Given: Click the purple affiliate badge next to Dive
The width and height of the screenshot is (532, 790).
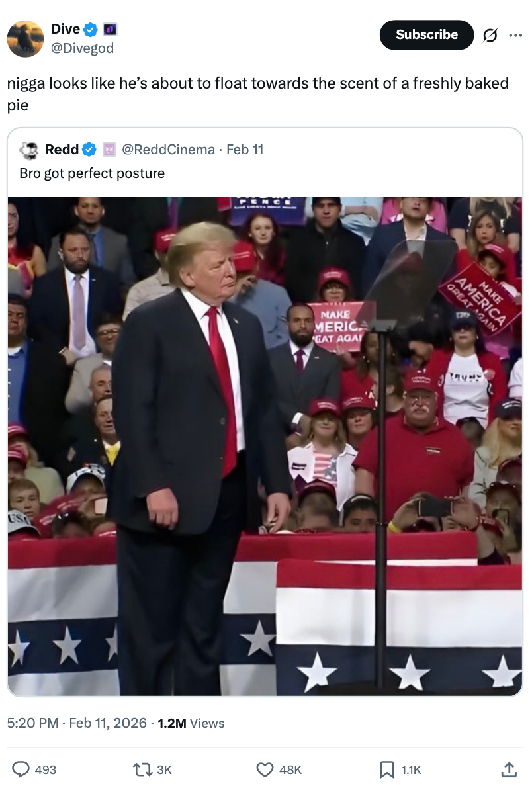Looking at the screenshot, I should coord(110,30).
